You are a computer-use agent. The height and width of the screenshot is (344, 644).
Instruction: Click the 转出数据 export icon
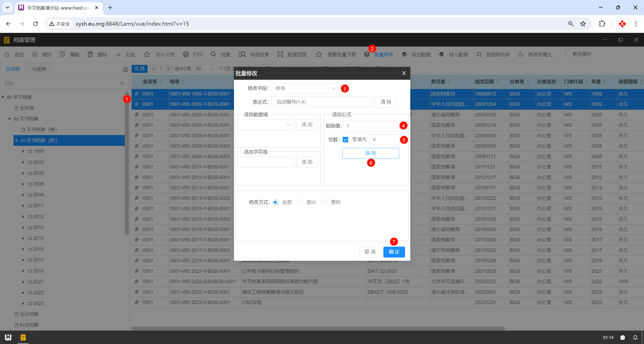point(404,54)
